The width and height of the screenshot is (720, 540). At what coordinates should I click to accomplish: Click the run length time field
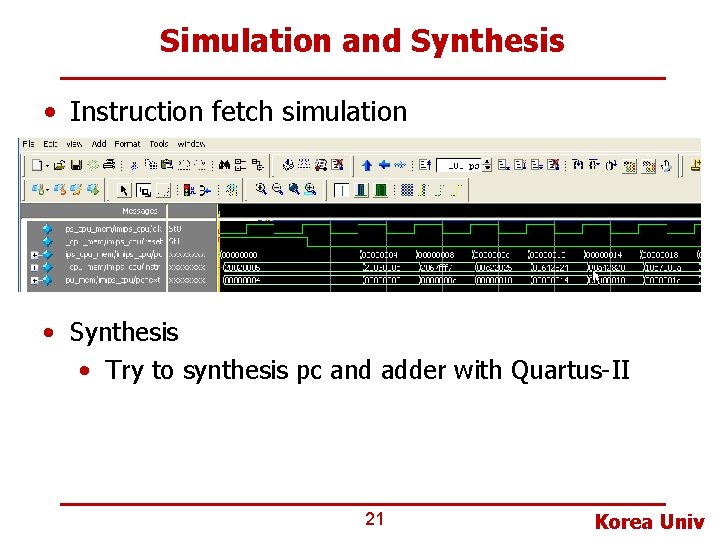(x=459, y=165)
